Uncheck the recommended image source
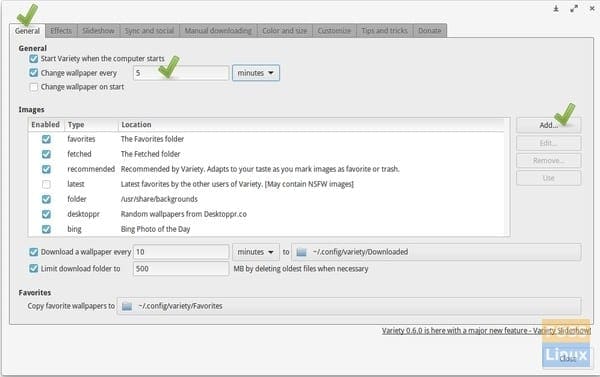The image size is (600, 377). pos(46,169)
